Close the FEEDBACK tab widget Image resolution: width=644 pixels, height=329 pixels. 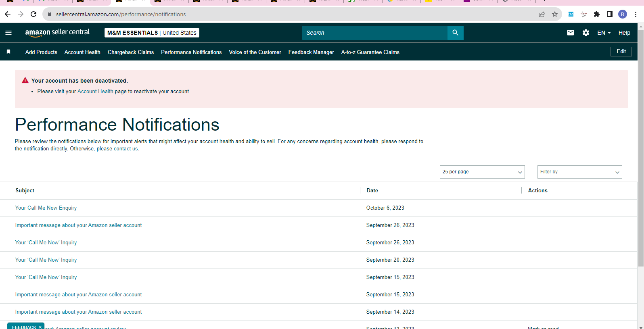40,327
